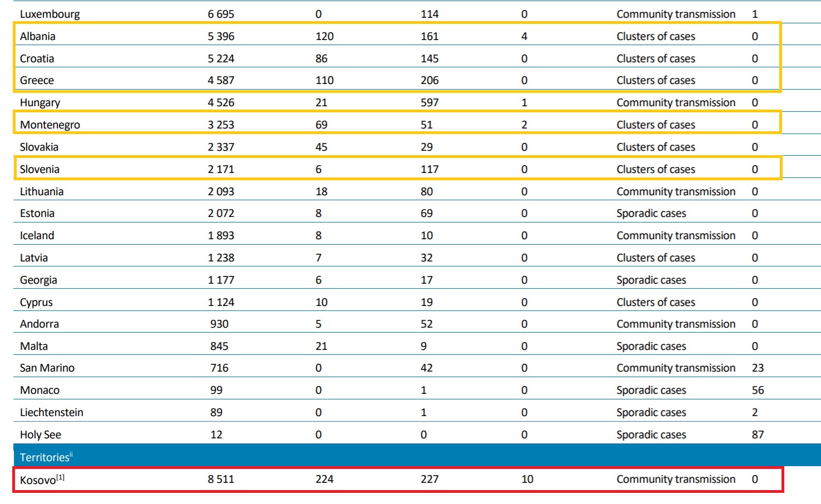Click the Kosovo footnote reference [1]
The height and width of the screenshot is (504, 821).
pos(60,477)
